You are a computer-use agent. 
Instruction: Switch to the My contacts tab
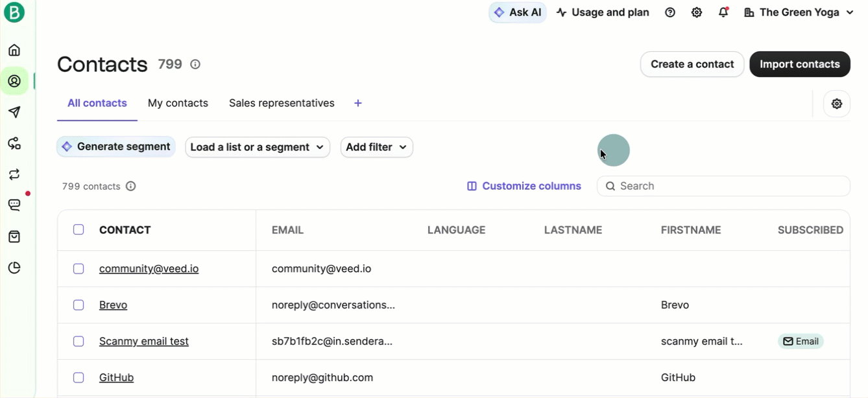178,103
